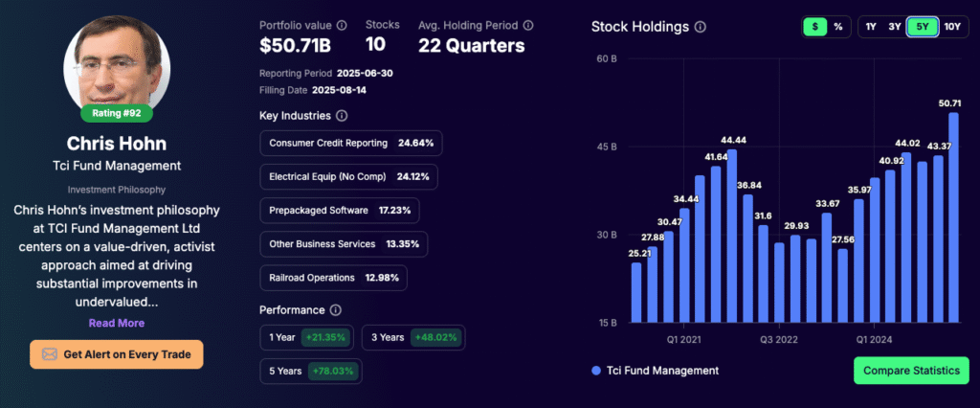Click the Chris Hohn name heading
The height and width of the screenshot is (408, 980).
[x=116, y=144]
